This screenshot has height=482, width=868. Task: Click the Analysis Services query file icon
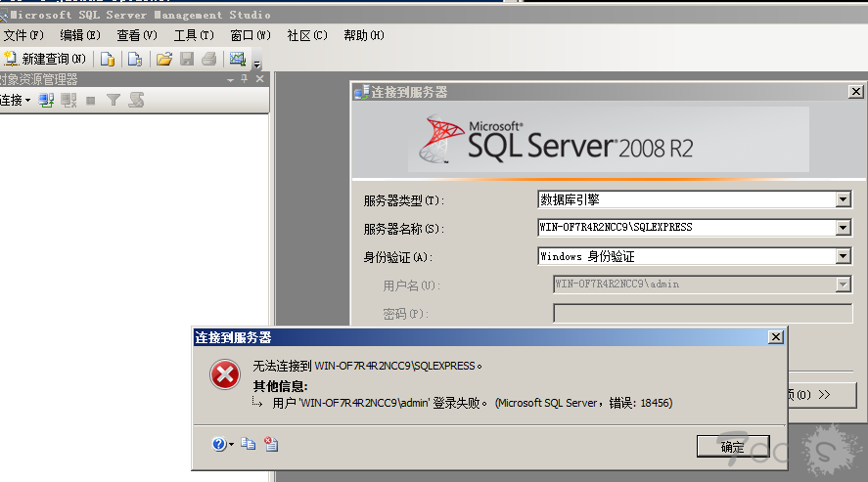(134, 59)
